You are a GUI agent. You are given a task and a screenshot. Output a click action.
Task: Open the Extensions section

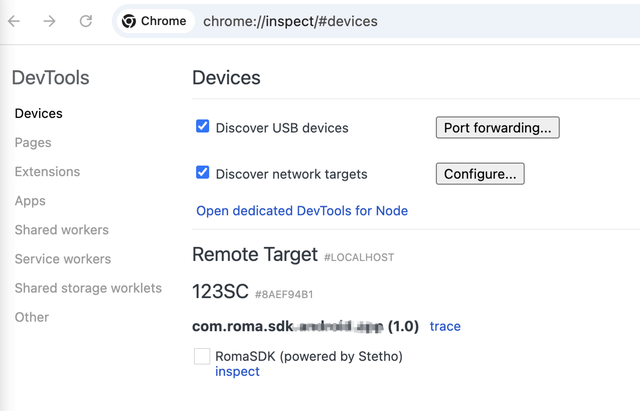pos(47,171)
